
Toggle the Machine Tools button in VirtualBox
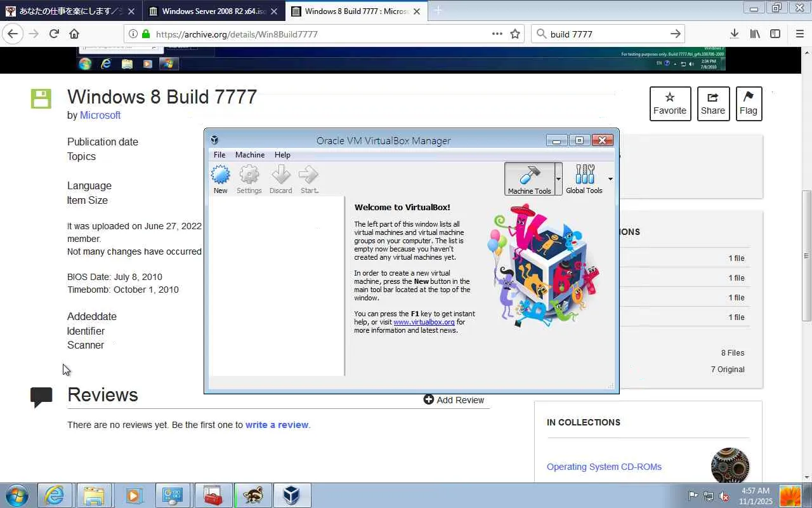[x=529, y=178]
